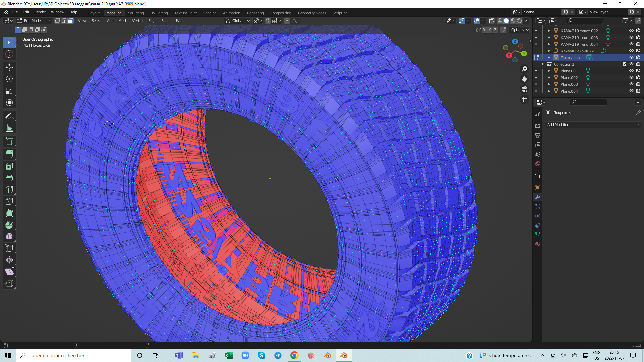The width and height of the screenshot is (644, 362).
Task: Select Кривая Покрышки in outliner
Action: 577,51
